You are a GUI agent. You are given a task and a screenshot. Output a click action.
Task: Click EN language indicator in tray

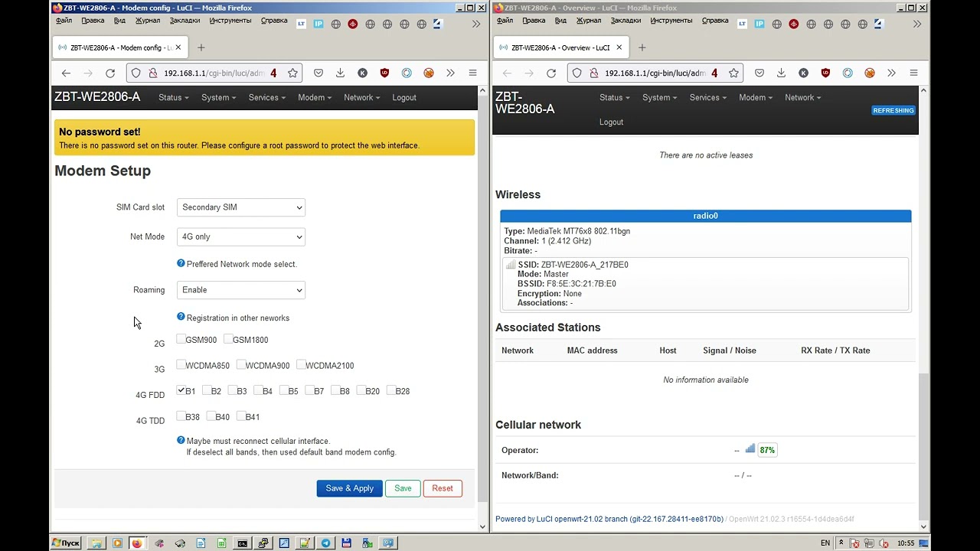coord(825,543)
